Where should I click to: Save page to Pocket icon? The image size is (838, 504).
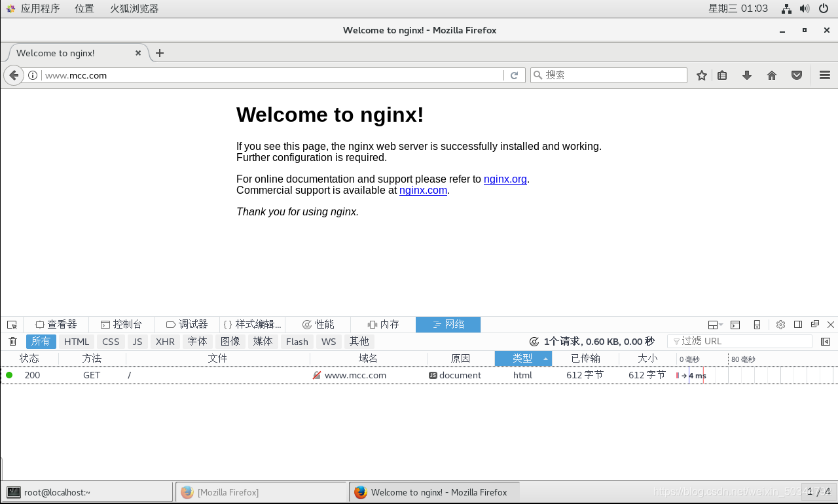point(797,75)
